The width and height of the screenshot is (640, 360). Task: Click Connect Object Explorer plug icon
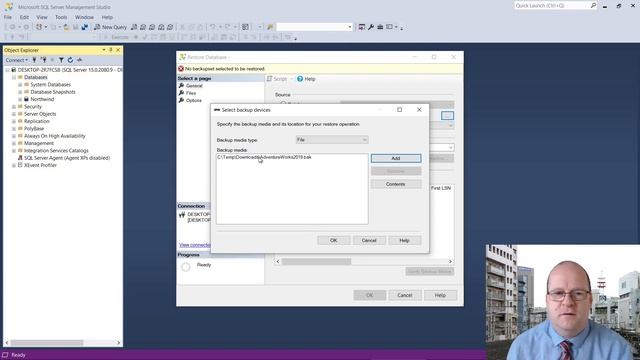[x=34, y=60]
